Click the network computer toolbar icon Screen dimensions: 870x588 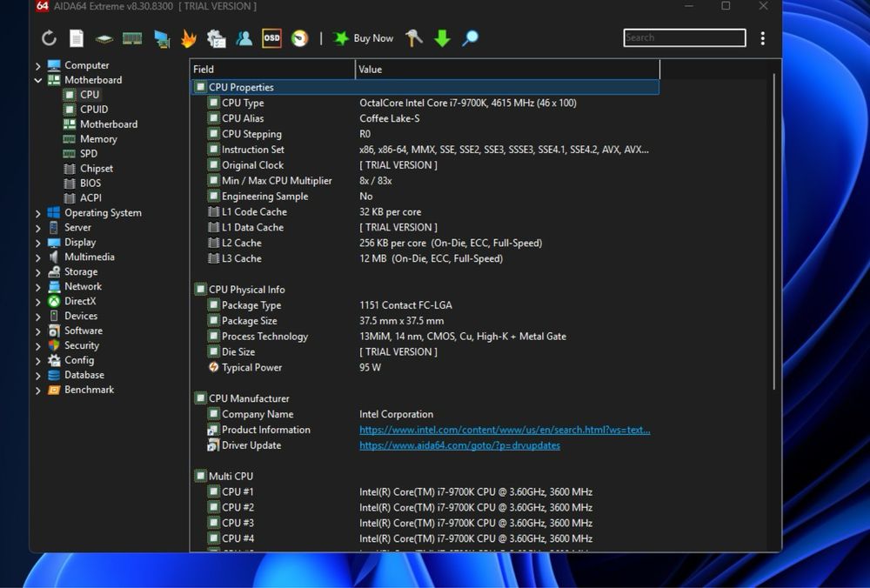point(162,39)
